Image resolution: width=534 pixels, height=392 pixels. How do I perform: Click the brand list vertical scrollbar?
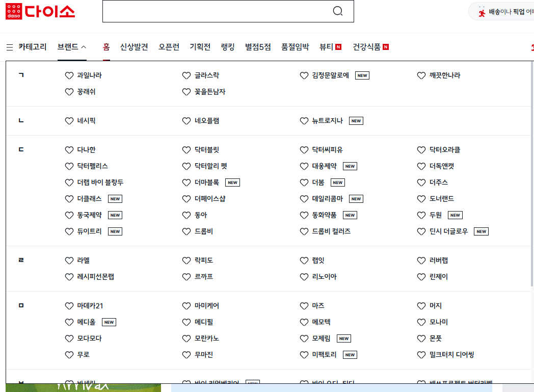coord(532,174)
